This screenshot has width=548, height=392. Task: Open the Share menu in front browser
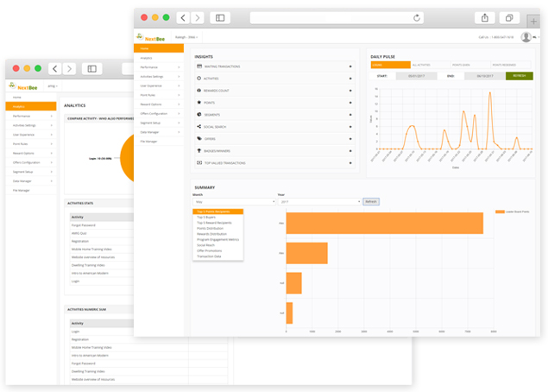tap(485, 18)
